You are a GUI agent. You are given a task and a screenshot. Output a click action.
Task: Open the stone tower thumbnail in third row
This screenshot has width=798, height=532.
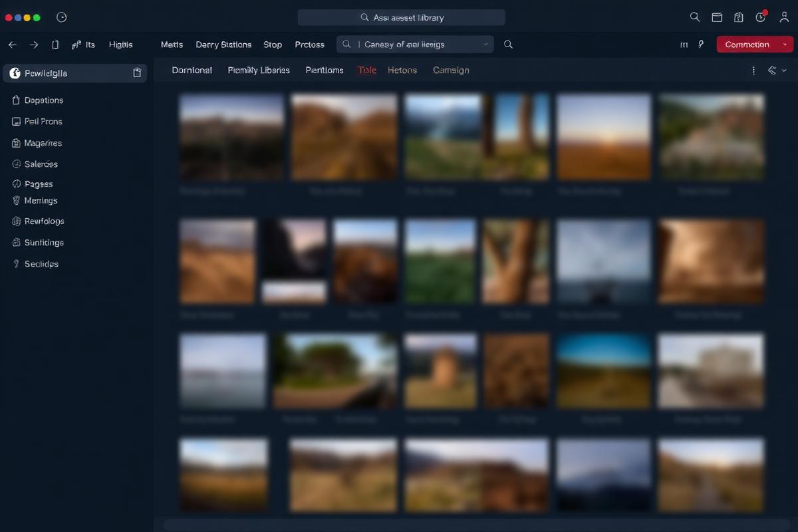(440, 370)
